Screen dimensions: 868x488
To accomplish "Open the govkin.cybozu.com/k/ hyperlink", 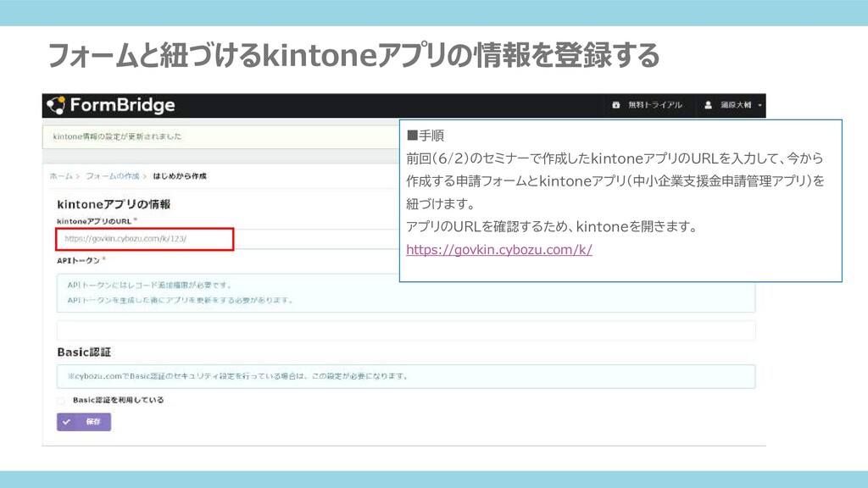I will [x=498, y=250].
